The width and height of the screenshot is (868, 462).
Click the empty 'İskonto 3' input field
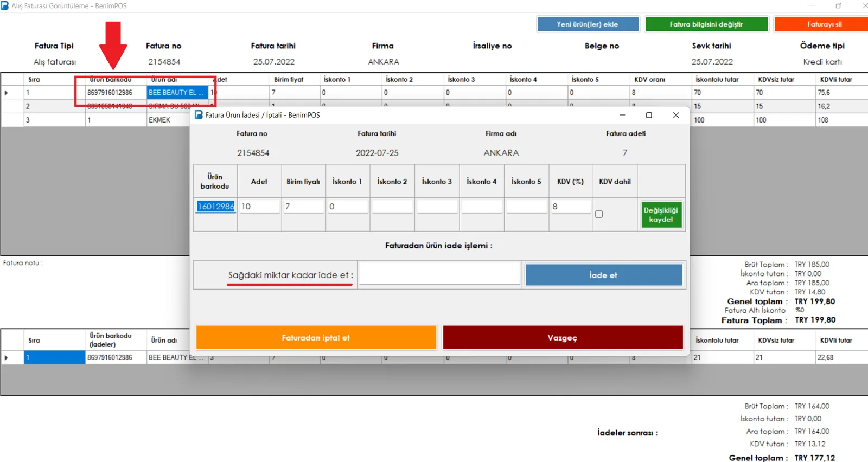(x=437, y=207)
